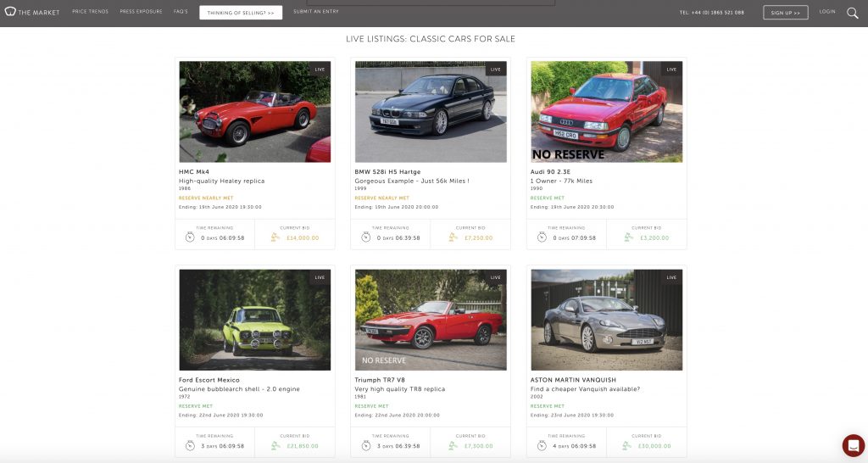Click the £7,300.00 current bid
The image size is (868, 463).
(x=478, y=446)
